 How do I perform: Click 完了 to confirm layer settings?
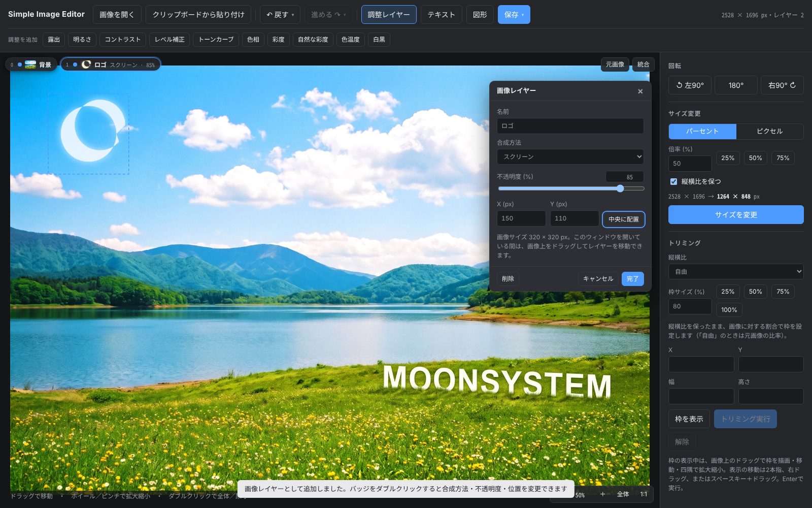633,279
